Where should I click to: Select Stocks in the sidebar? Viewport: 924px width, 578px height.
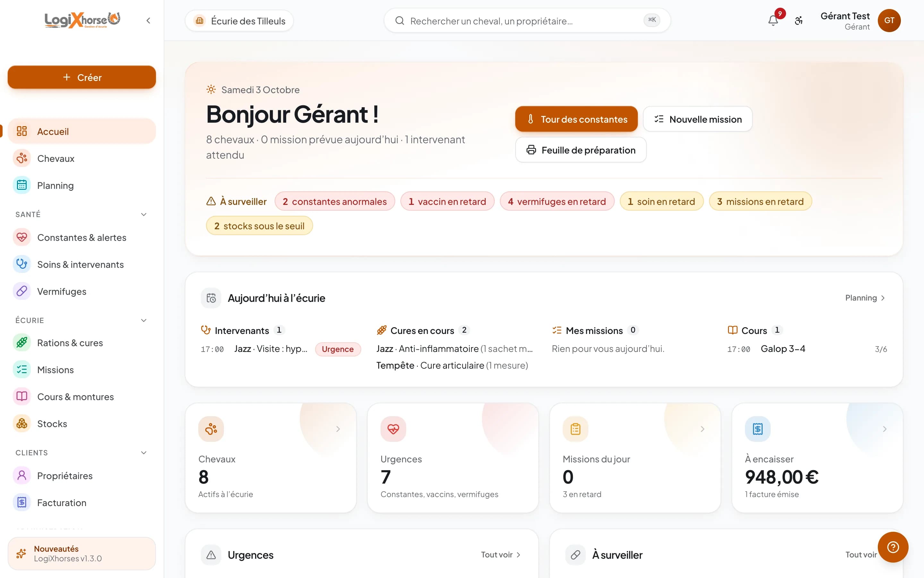tap(82, 424)
